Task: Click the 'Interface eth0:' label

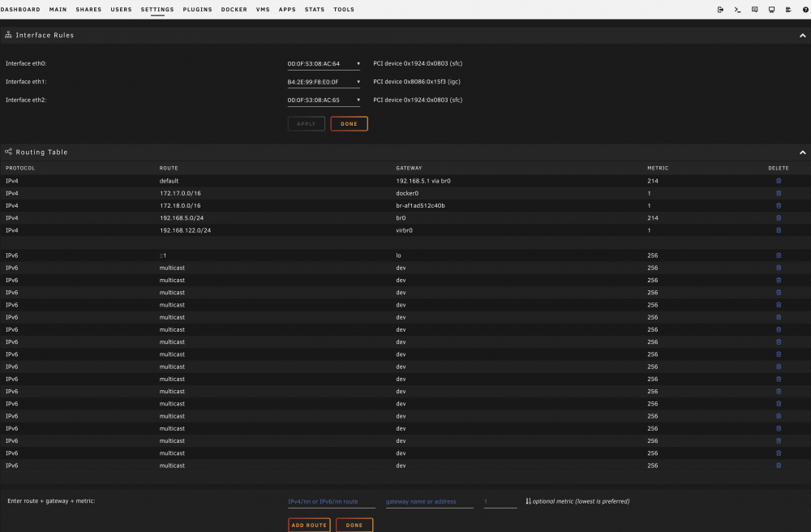Action: click(26, 63)
